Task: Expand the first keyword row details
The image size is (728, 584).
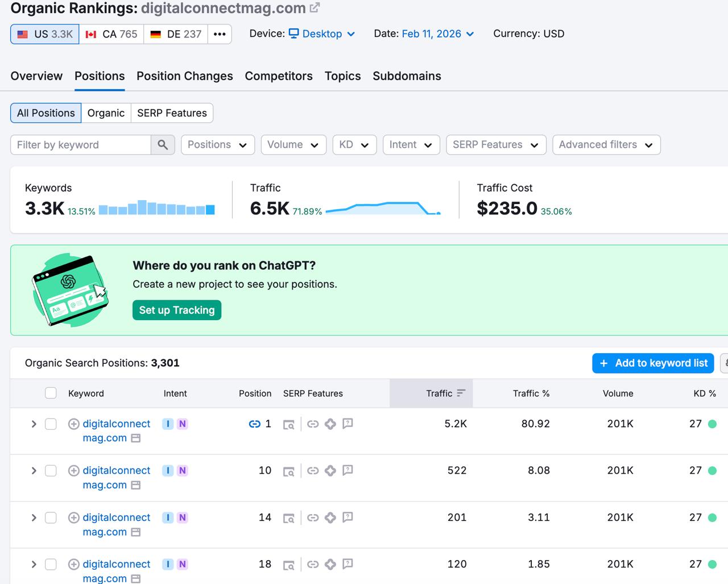Action: click(x=34, y=424)
